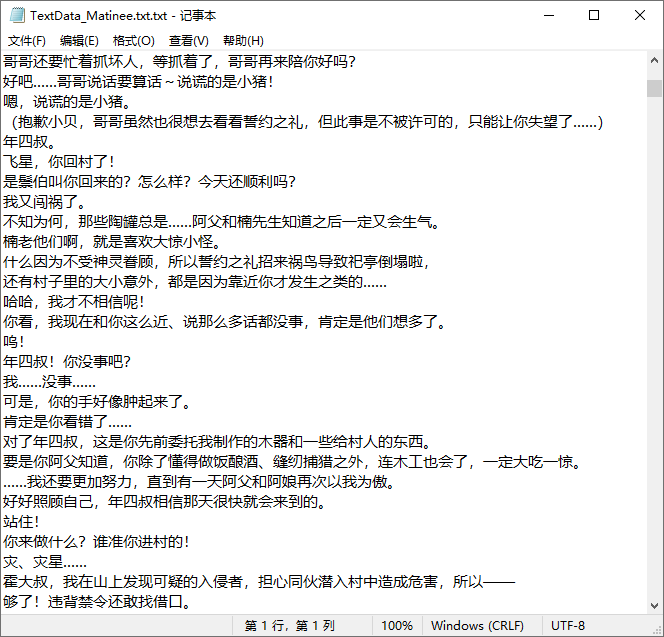Click the scrollbar up arrow

click(x=654, y=61)
